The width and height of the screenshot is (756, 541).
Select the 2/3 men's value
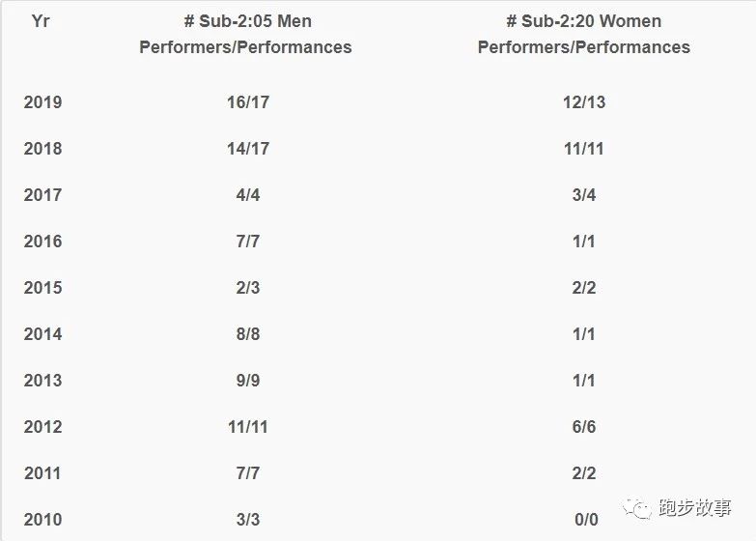coord(247,287)
